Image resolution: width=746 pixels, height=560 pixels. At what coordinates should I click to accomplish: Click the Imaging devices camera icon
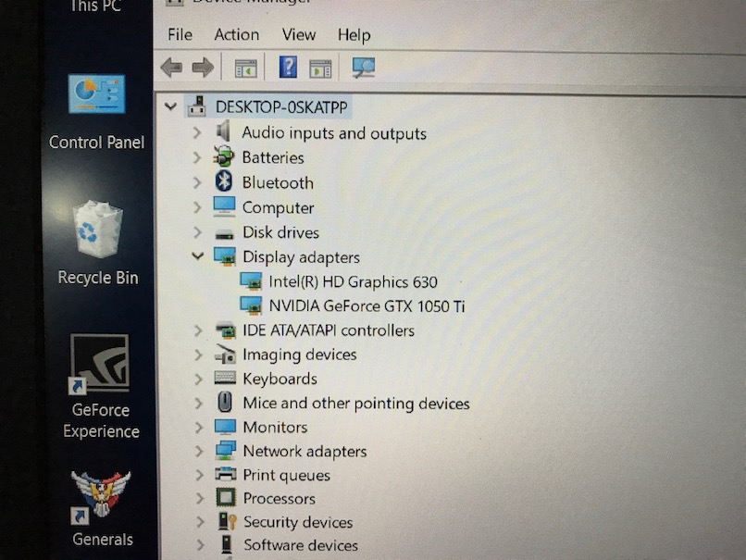click(x=225, y=355)
